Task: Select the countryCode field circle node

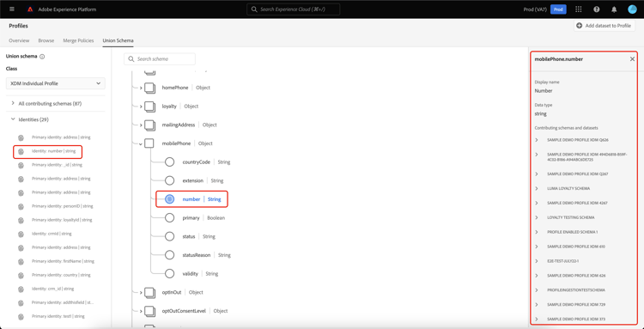Action: 170,161
